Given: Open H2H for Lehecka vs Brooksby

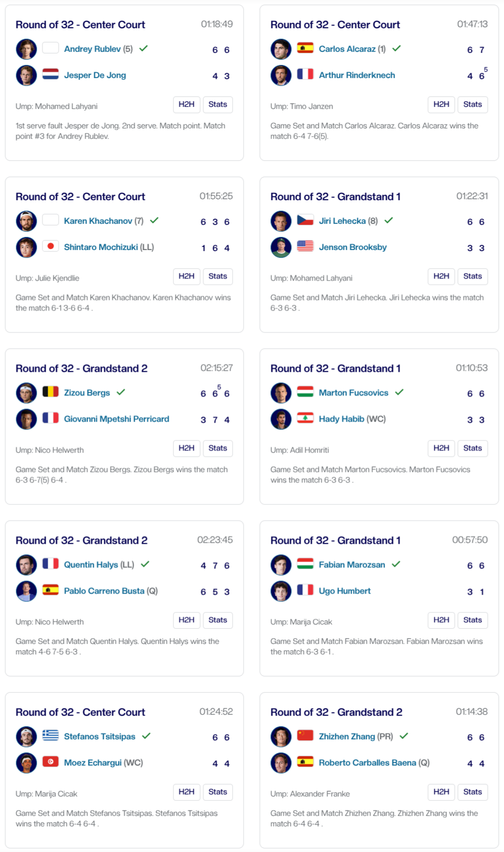Looking at the screenshot, I should 441,276.
